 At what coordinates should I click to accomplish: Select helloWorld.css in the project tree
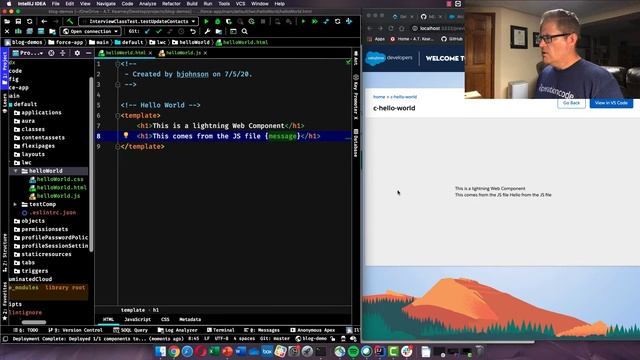[56, 179]
